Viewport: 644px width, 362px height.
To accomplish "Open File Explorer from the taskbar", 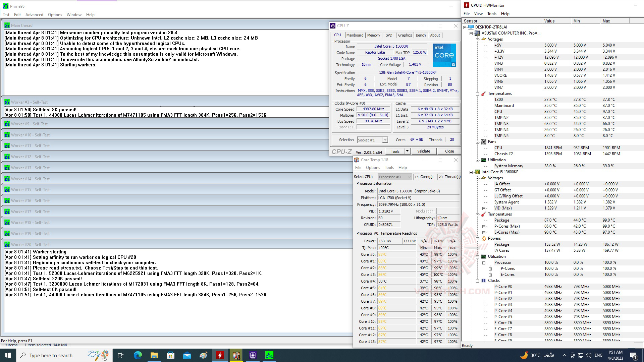I will click(x=154, y=355).
